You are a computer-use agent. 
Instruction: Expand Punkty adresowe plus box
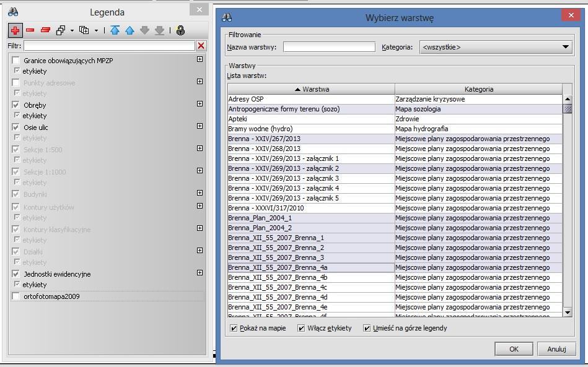point(200,81)
